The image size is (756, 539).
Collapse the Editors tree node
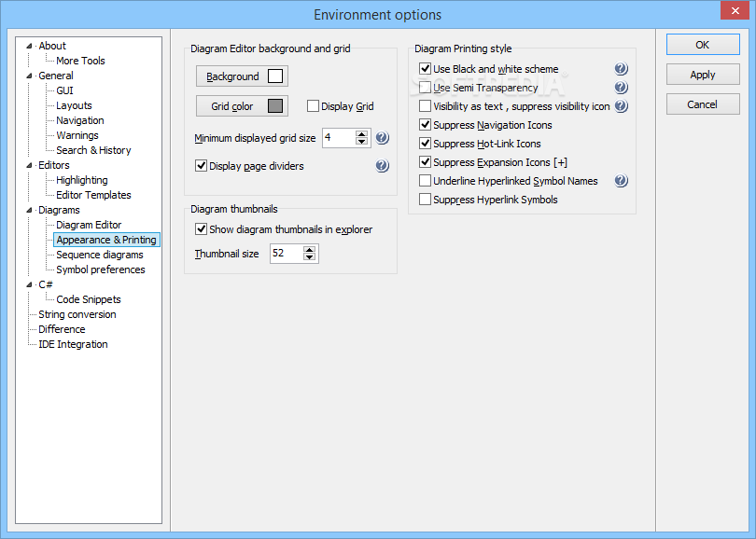[x=29, y=165]
